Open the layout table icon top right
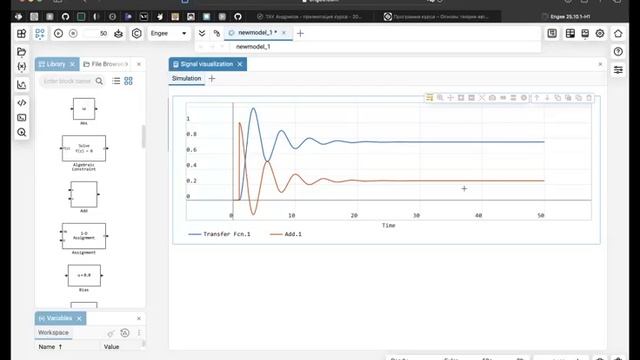The image size is (640, 360). [x=570, y=33]
